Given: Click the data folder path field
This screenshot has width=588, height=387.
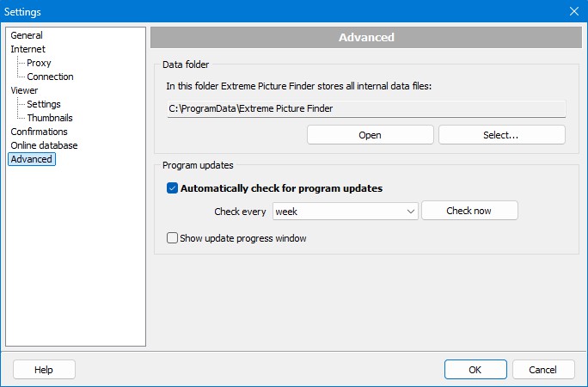Looking at the screenshot, I should [366, 108].
